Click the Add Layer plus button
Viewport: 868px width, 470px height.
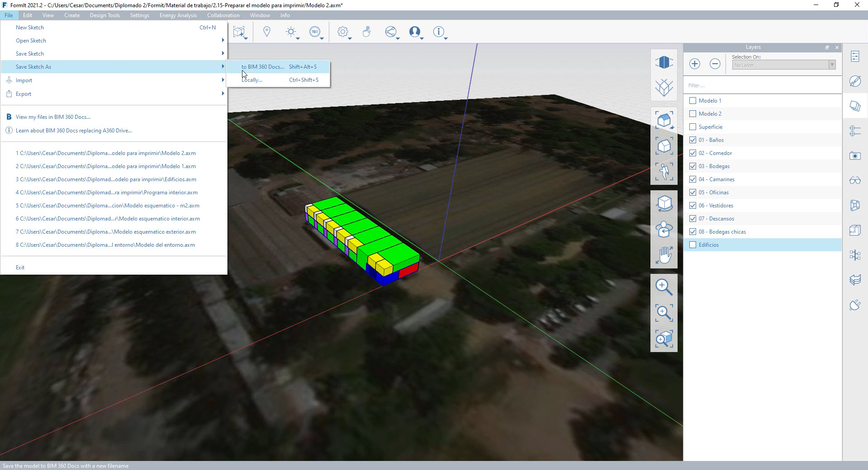(694, 64)
